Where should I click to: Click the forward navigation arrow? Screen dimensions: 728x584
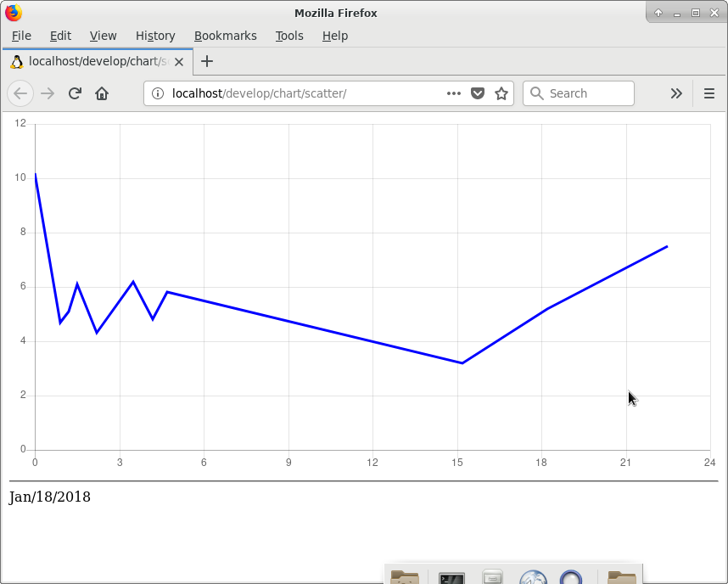48,93
